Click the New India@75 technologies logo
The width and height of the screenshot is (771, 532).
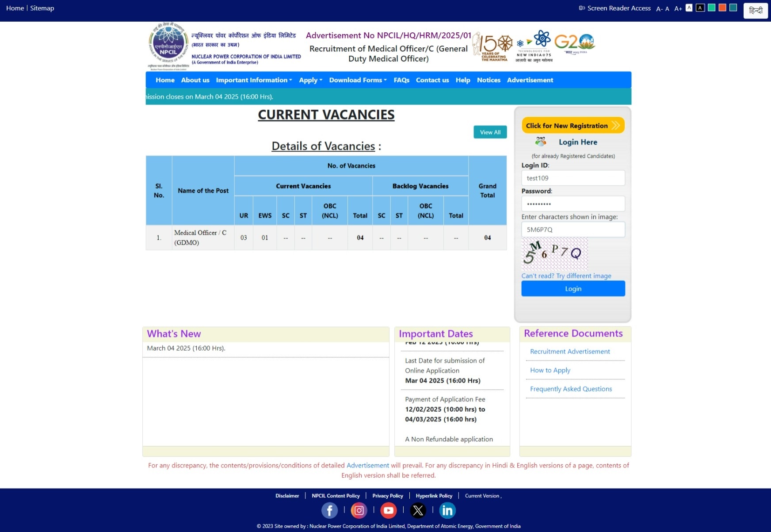point(534,46)
